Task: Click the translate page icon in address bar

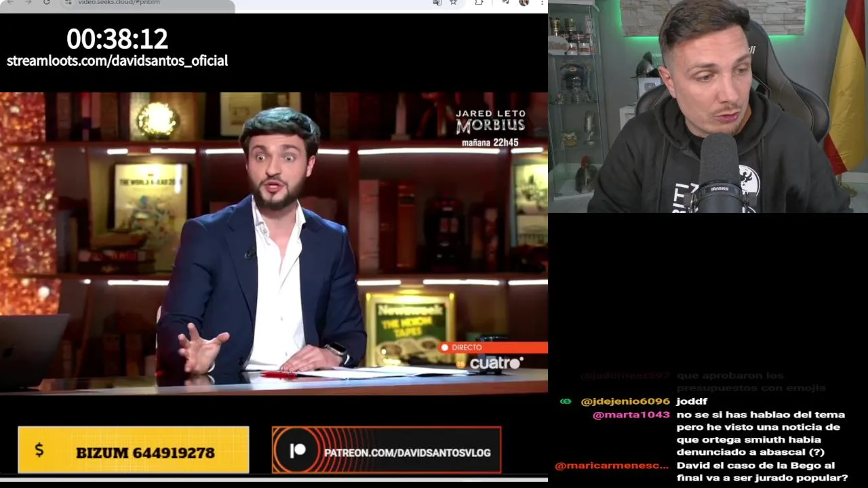Action: point(437,3)
